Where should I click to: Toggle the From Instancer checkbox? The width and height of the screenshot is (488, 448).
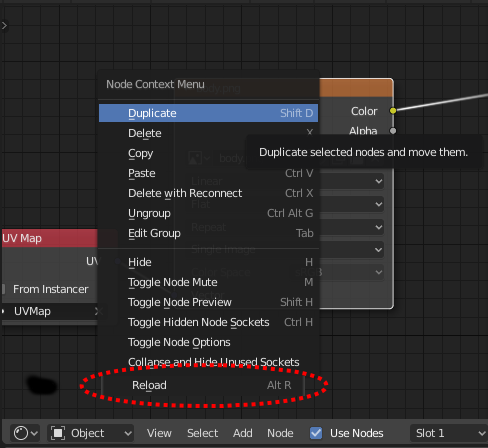(3, 289)
